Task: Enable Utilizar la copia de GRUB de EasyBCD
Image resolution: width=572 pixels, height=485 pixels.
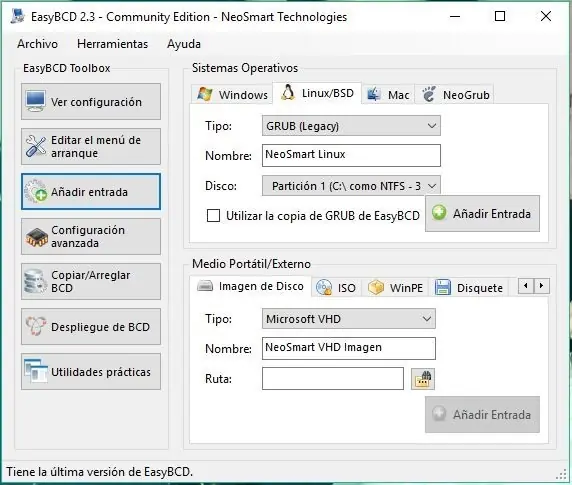Action: 213,216
